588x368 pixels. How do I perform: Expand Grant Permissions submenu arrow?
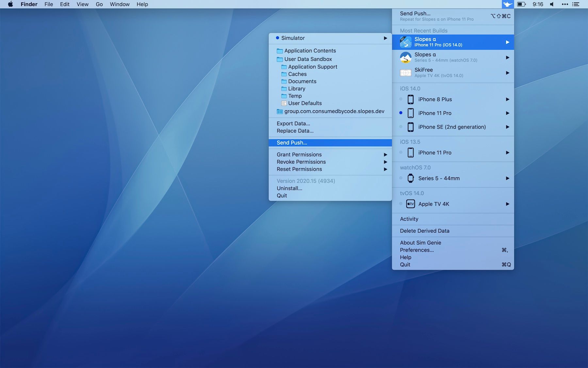385,155
